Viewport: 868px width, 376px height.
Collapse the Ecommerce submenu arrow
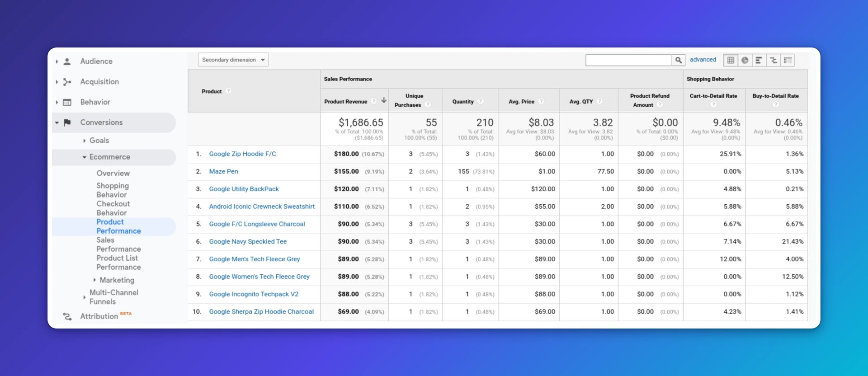(85, 157)
